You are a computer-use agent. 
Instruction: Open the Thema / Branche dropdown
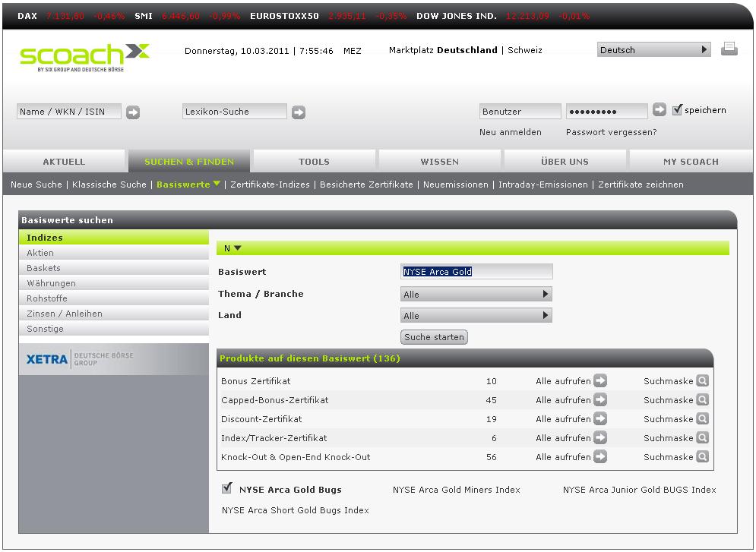[x=476, y=294]
